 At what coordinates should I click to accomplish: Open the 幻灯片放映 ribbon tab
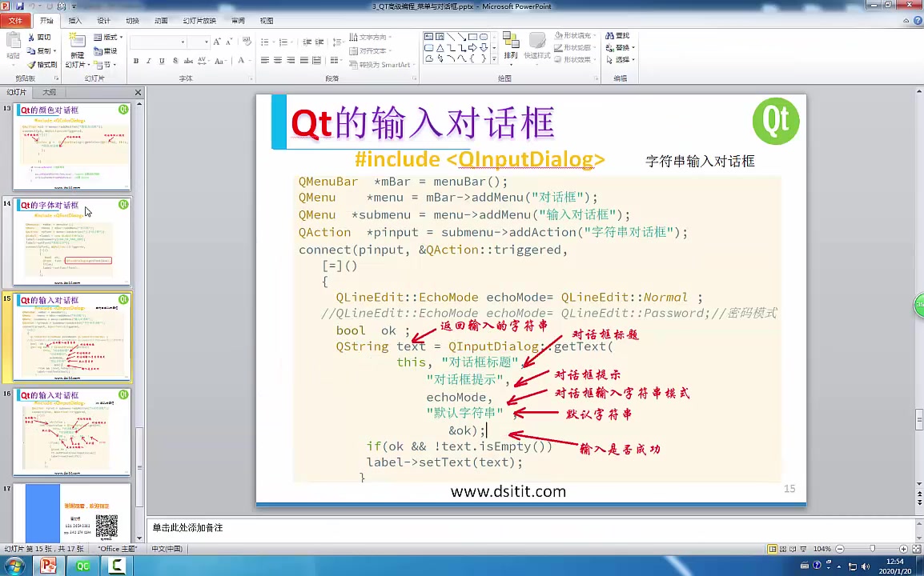pos(201,20)
